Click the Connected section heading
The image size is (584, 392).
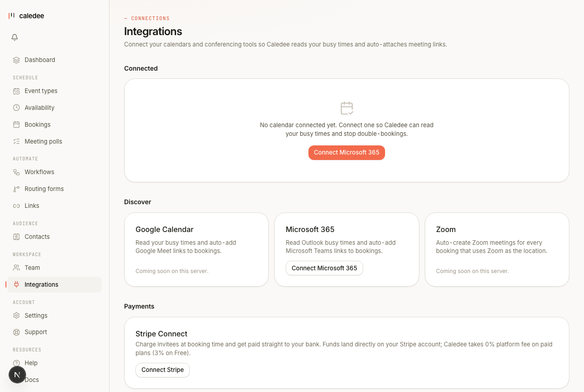[x=141, y=68]
